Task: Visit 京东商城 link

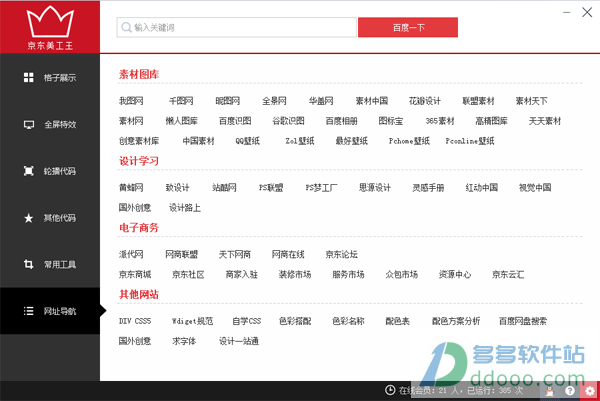Action: (x=135, y=274)
